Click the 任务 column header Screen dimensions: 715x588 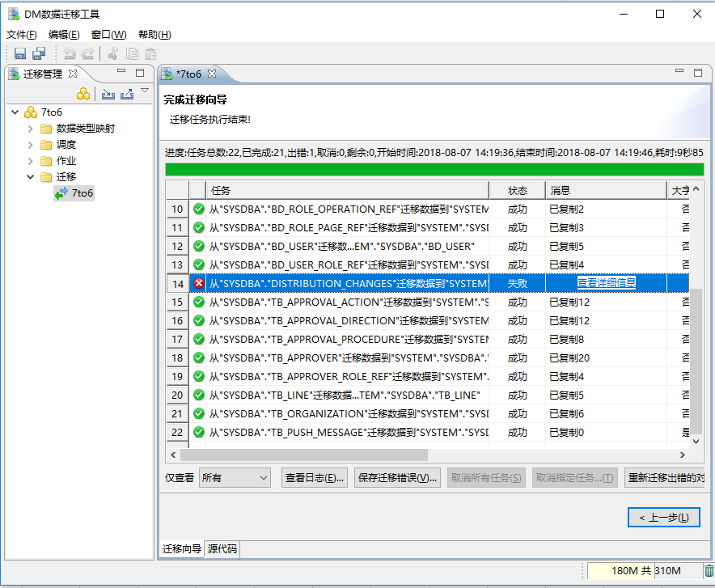point(347,191)
